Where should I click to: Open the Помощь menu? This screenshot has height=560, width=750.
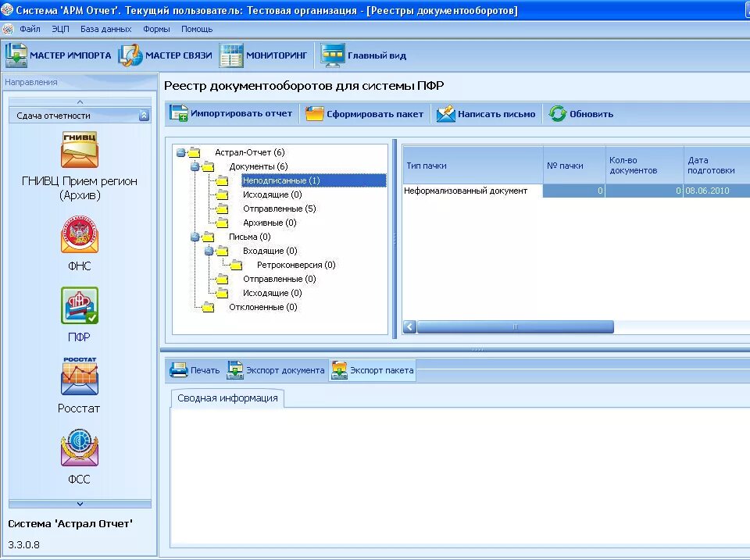[x=197, y=29]
